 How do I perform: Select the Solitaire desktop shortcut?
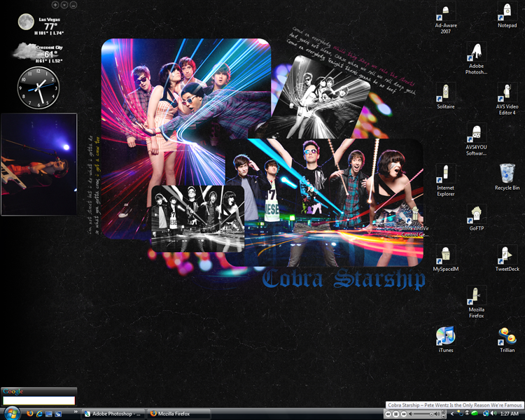click(x=446, y=97)
